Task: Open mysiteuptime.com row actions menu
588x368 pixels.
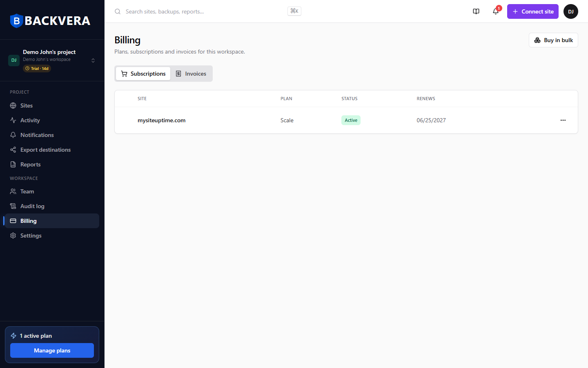Action: [563, 120]
